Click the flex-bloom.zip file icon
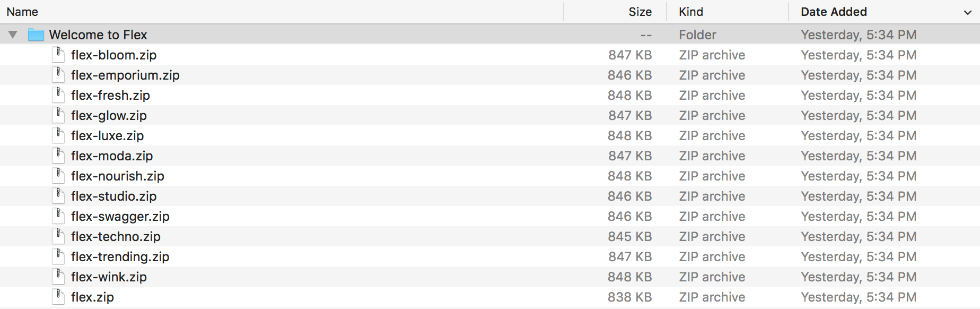Image resolution: width=980 pixels, height=309 pixels. coord(58,54)
